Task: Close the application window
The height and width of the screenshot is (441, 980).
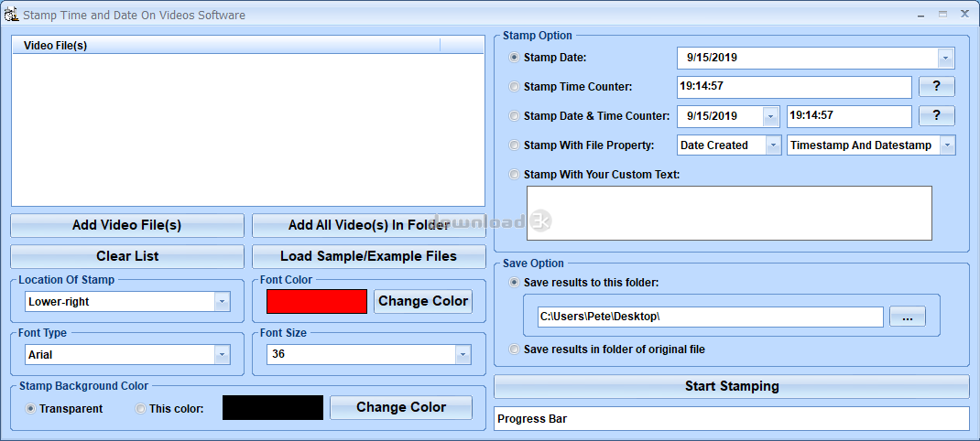Action: coord(965,15)
